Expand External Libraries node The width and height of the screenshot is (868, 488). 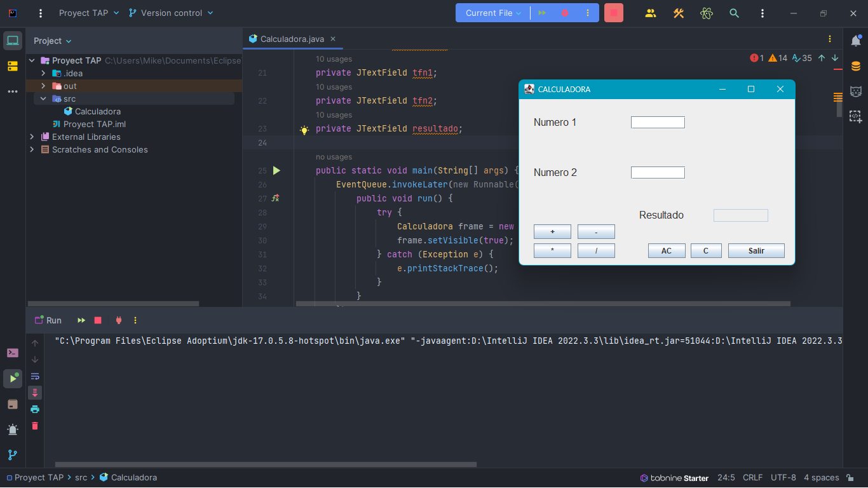coord(32,137)
